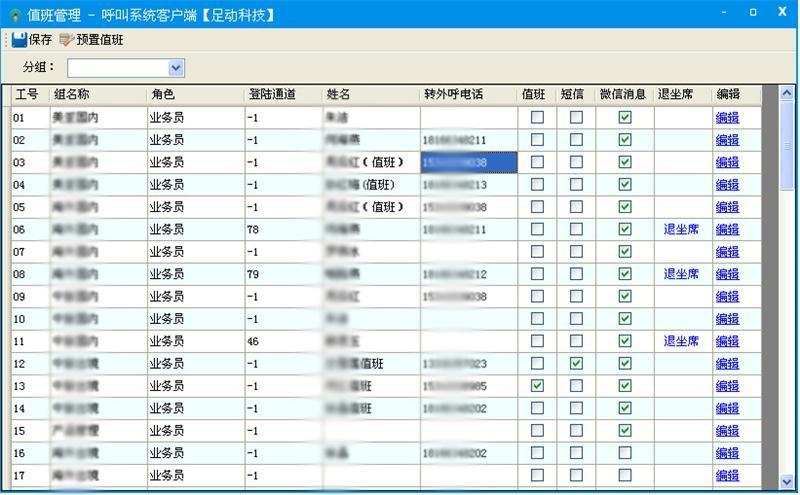Uncheck the 值班 checkbox for employee 13

pyautogui.click(x=537, y=386)
